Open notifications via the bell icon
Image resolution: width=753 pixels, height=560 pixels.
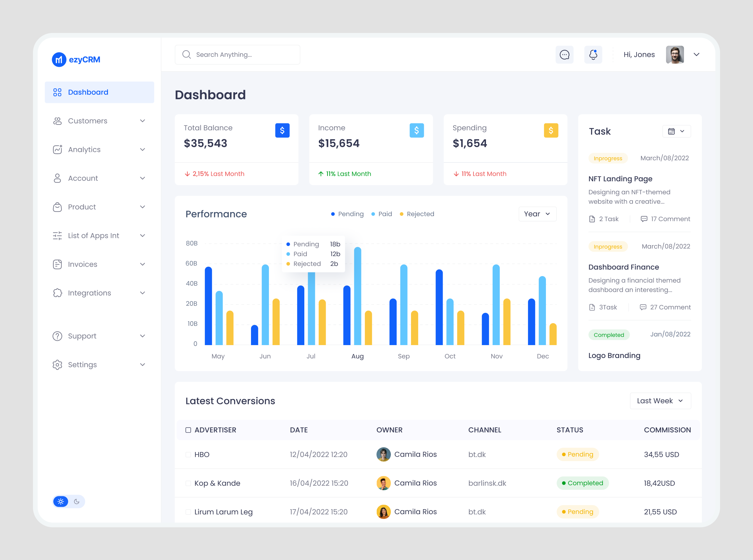coord(593,54)
